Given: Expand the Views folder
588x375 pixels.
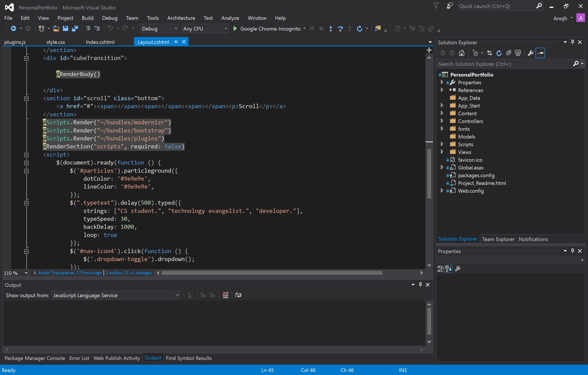Looking at the screenshot, I should click(442, 152).
